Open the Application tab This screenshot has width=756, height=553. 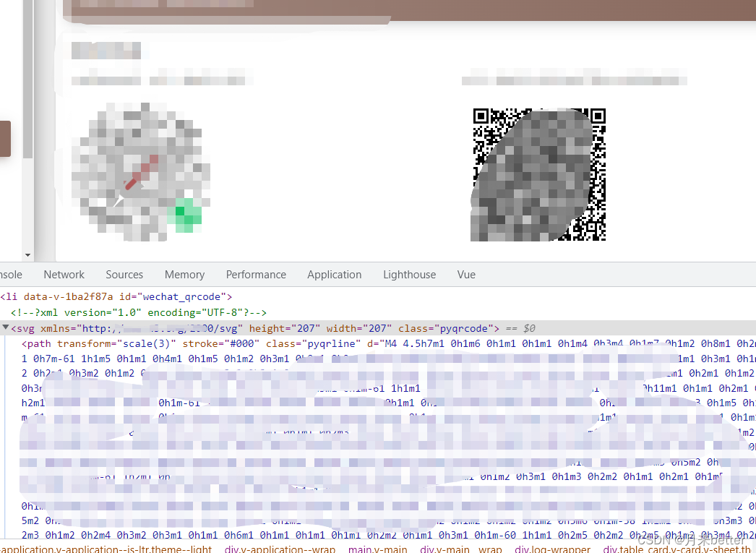coord(335,274)
